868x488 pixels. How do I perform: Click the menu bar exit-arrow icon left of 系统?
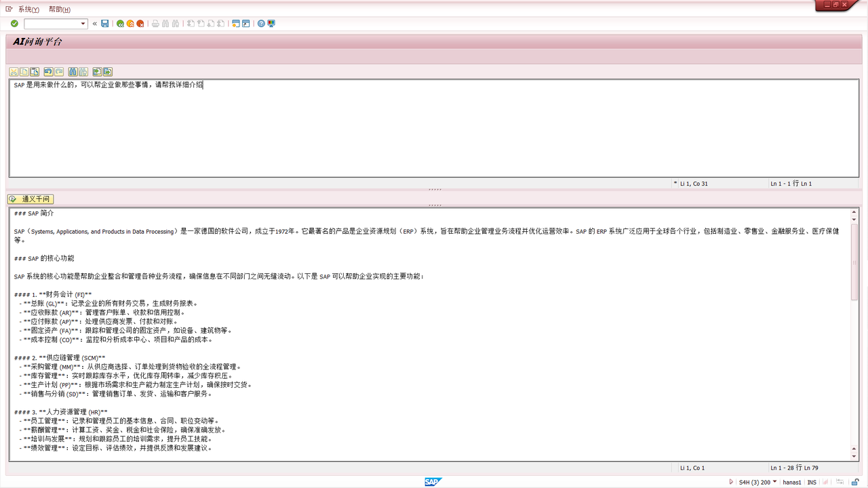9,9
